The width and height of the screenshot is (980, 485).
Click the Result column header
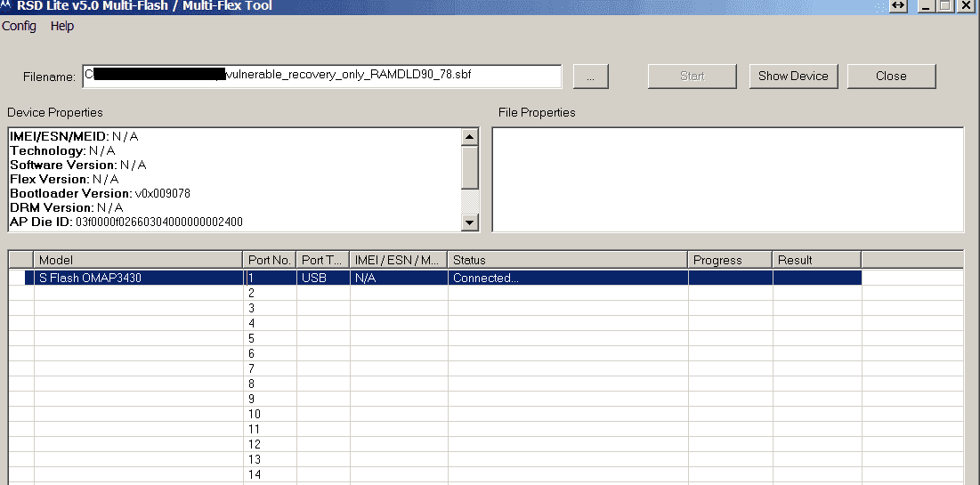tap(817, 260)
